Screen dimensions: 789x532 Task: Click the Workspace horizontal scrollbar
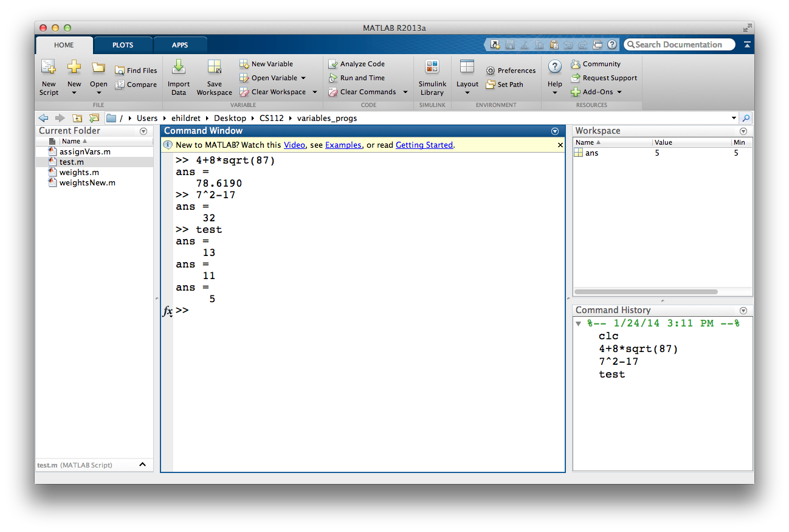[x=646, y=292]
